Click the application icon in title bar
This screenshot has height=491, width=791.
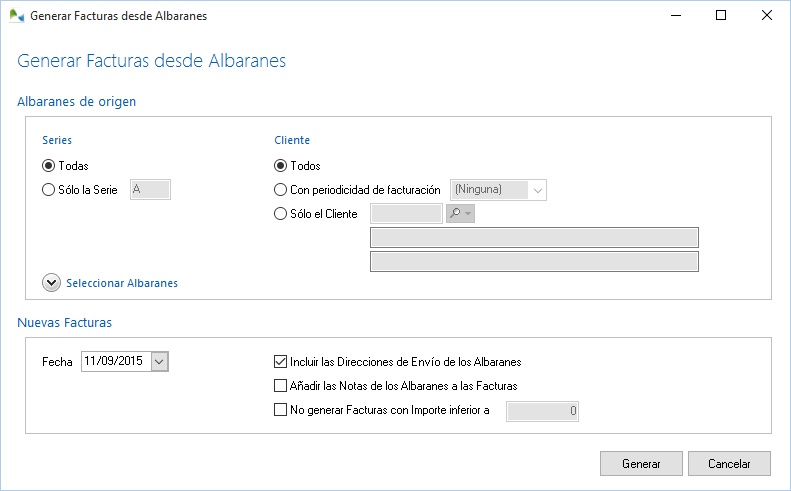click(15, 16)
